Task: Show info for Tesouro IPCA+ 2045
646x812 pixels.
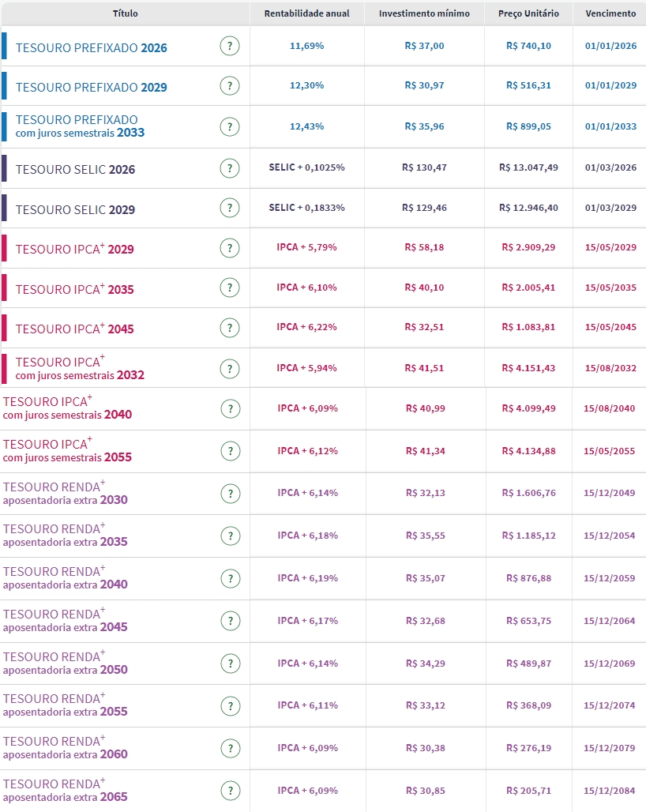Action: (x=229, y=328)
